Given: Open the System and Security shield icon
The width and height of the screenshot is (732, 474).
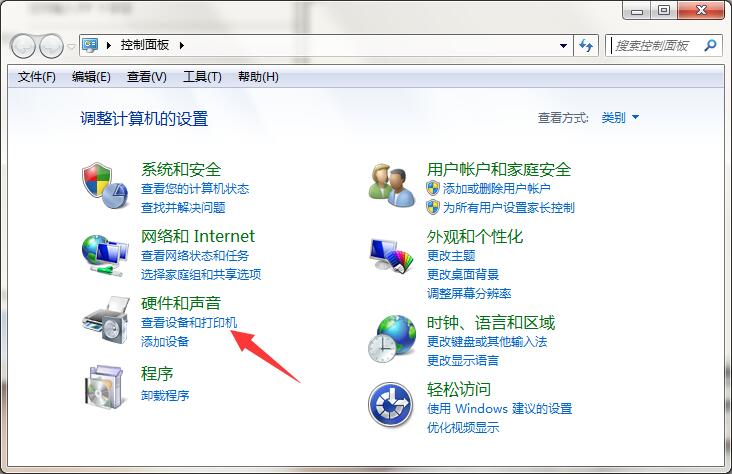Looking at the screenshot, I should (106, 186).
